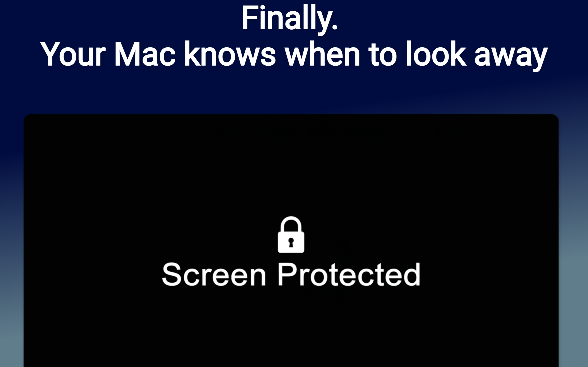Click the word "Protected" below the lock
The image size is (588, 367).
coord(349,274)
